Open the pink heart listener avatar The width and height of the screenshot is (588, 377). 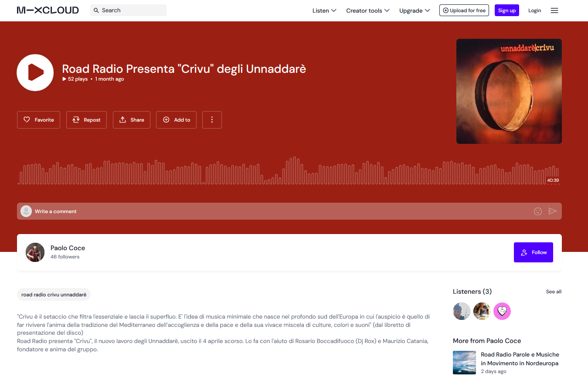click(x=502, y=311)
